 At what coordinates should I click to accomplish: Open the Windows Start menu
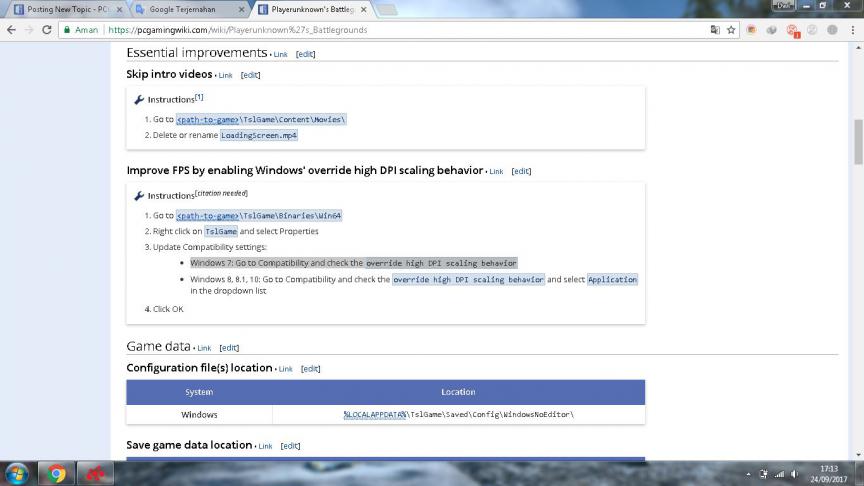pos(17,473)
